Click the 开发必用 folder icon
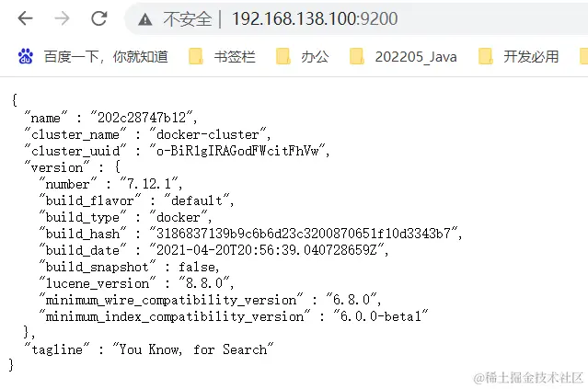 [485, 57]
